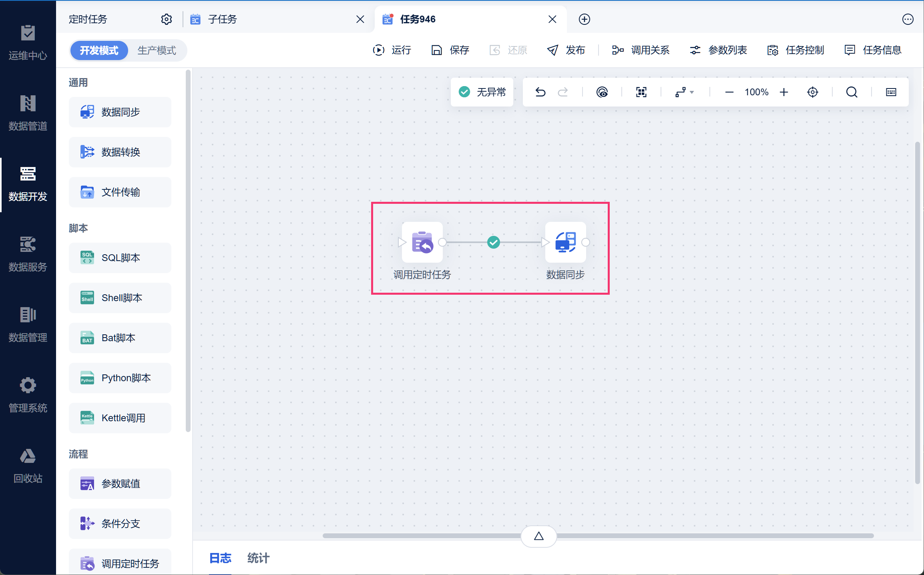924x575 pixels.
Task: Click the 调用定时任务 node on canvas
Action: (422, 242)
